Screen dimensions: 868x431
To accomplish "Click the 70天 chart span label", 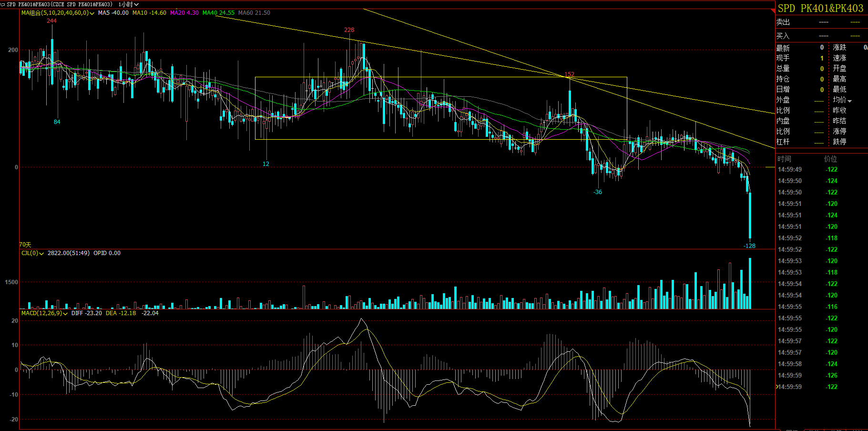I will [x=25, y=245].
